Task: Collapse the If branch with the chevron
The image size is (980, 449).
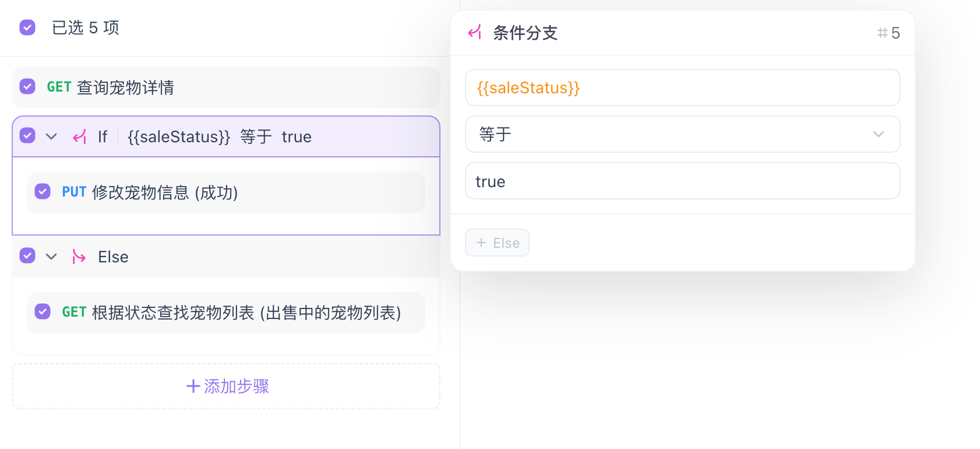Action: pos(51,136)
